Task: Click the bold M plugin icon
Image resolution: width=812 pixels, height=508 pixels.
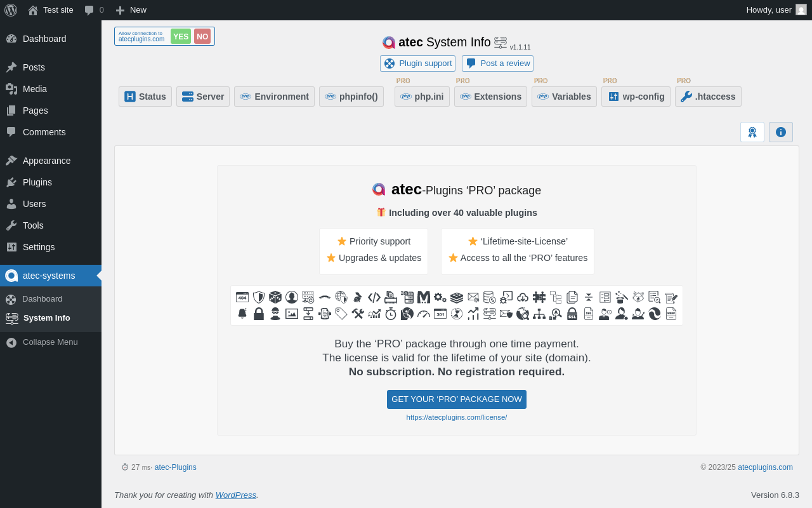Action: pos(424,297)
